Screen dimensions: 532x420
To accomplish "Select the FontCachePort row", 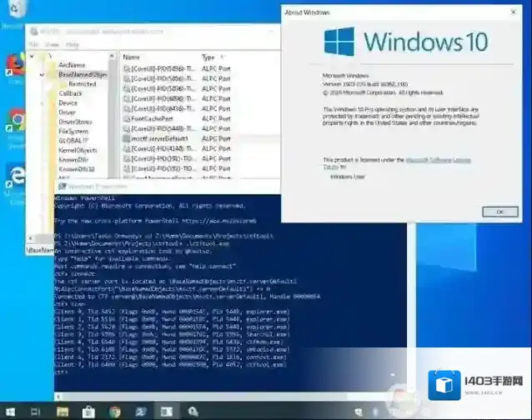I will pos(201,118).
